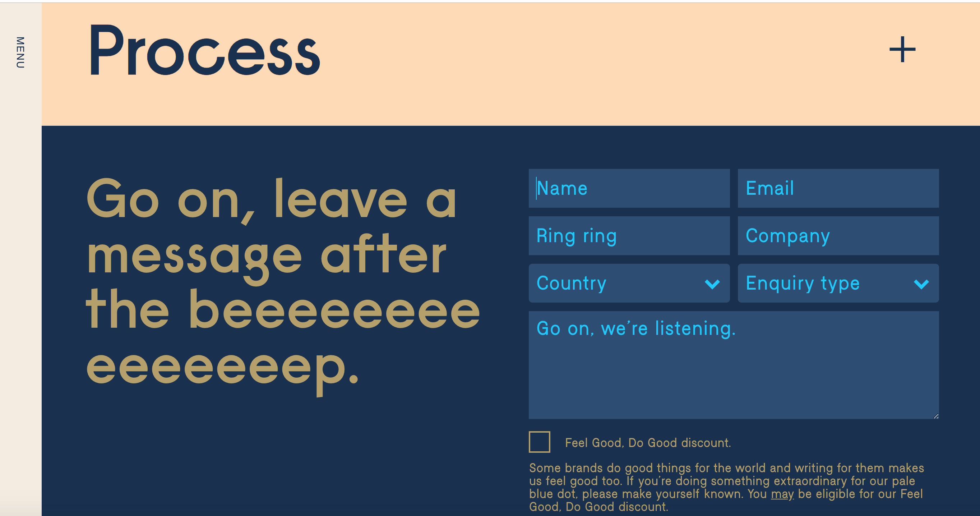
Task: Click the message box saying we're listening
Action: 734,365
